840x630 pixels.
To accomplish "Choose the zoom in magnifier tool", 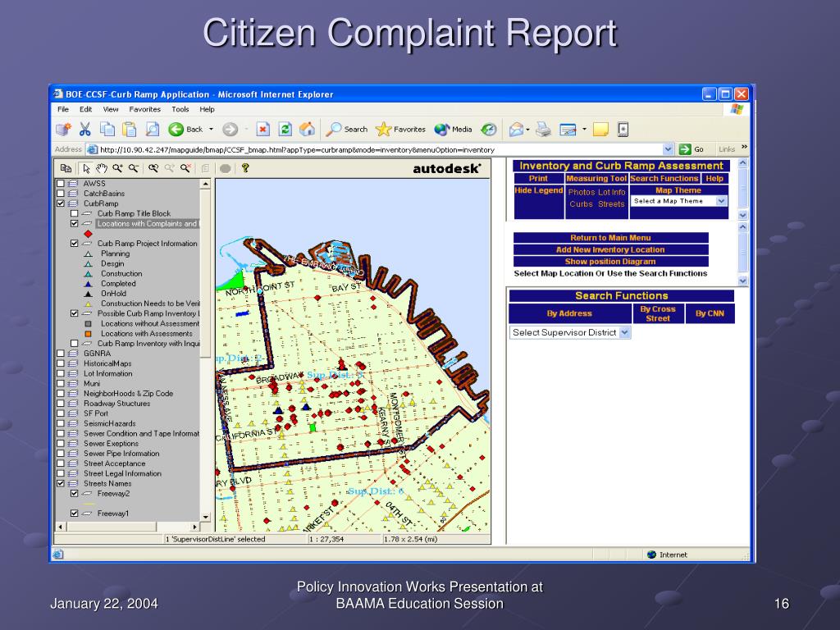I will pos(117,169).
